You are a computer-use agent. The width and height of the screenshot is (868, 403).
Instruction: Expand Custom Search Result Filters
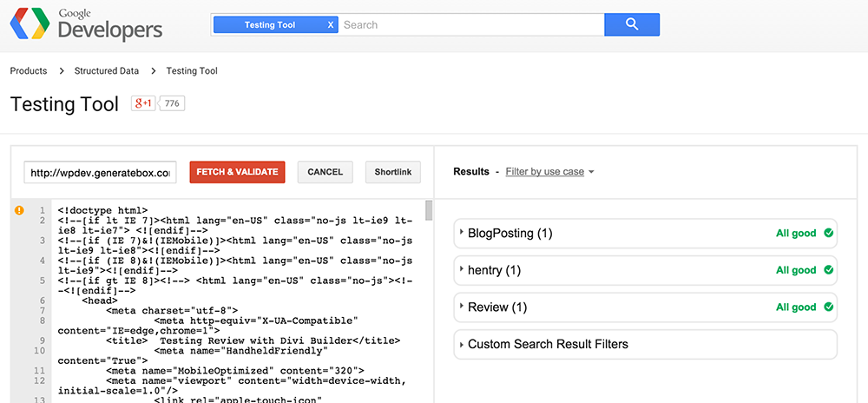click(645, 344)
